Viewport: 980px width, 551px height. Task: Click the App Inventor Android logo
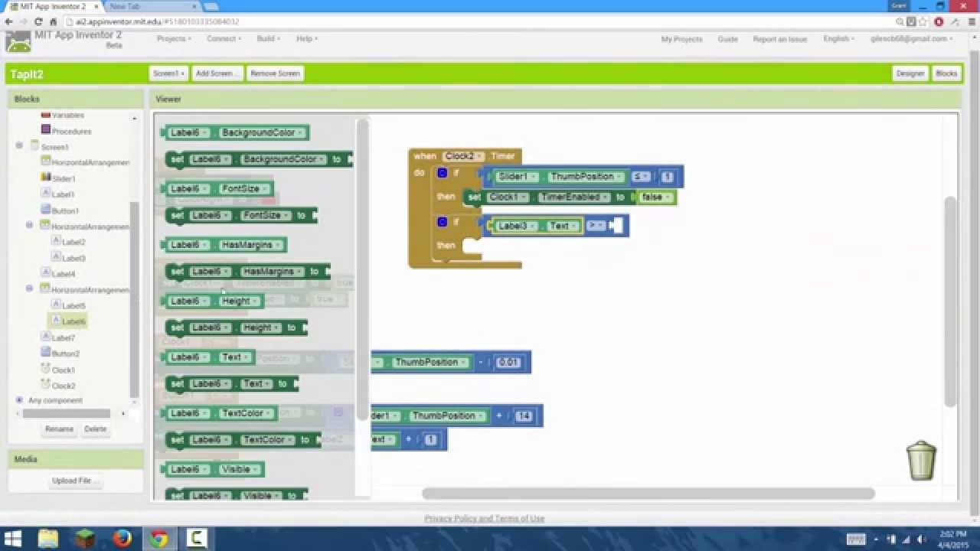pyautogui.click(x=18, y=41)
